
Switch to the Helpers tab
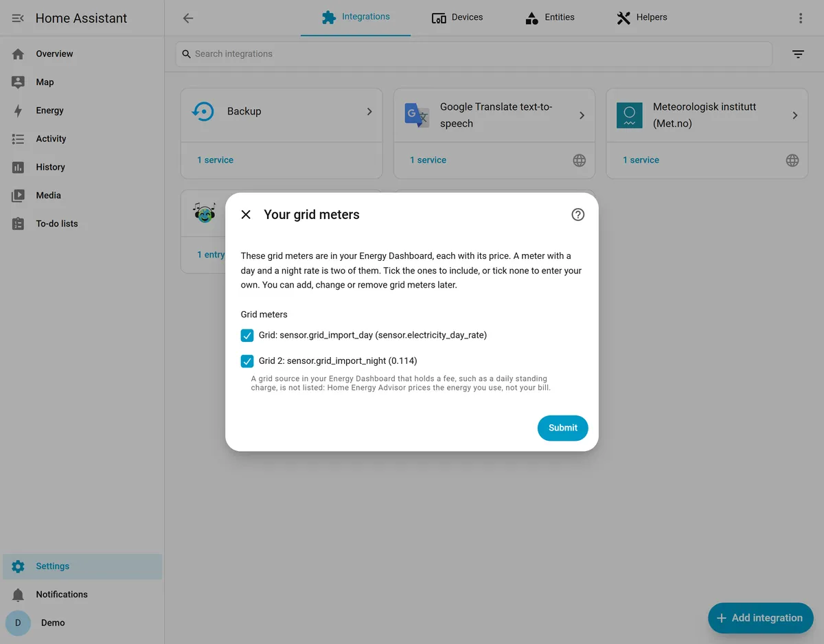pos(641,17)
